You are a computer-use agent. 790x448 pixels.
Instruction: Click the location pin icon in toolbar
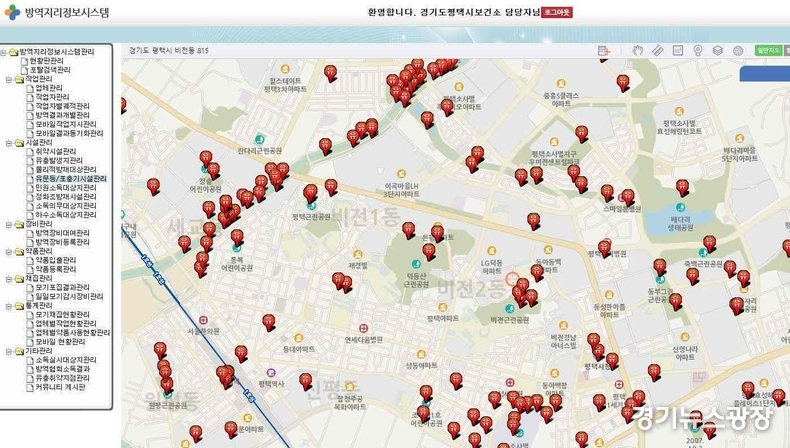[x=697, y=50]
